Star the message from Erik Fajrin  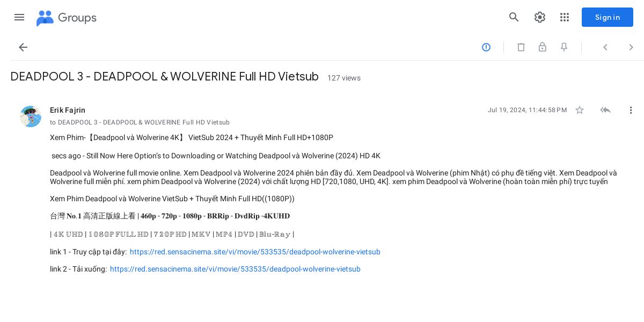[580, 110]
